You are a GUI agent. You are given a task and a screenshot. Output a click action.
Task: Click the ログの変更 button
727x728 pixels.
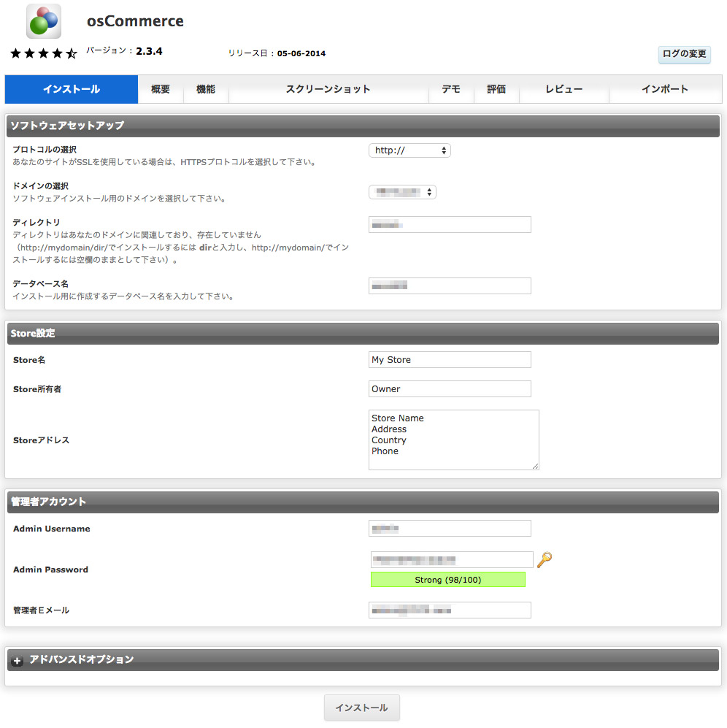click(684, 54)
